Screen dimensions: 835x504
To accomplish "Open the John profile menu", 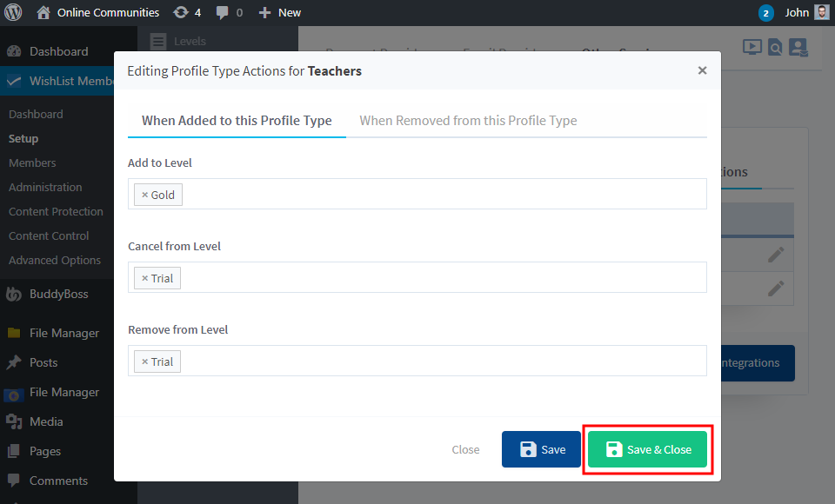I will [798, 12].
